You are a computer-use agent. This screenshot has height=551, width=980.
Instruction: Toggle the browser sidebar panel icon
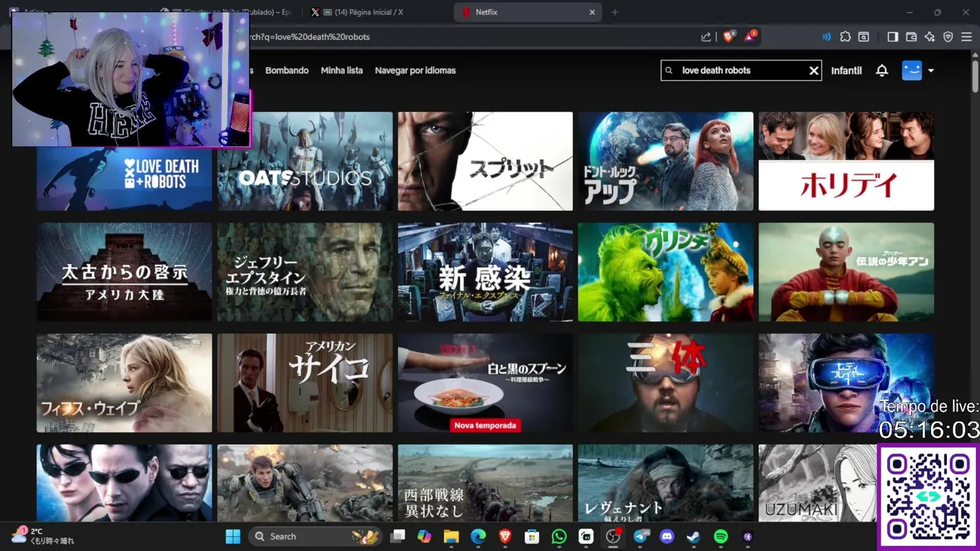[893, 37]
